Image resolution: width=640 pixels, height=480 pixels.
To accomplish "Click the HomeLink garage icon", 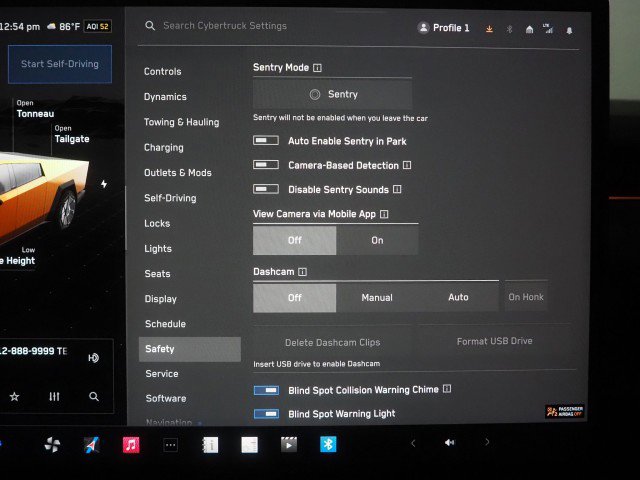I will (529, 29).
